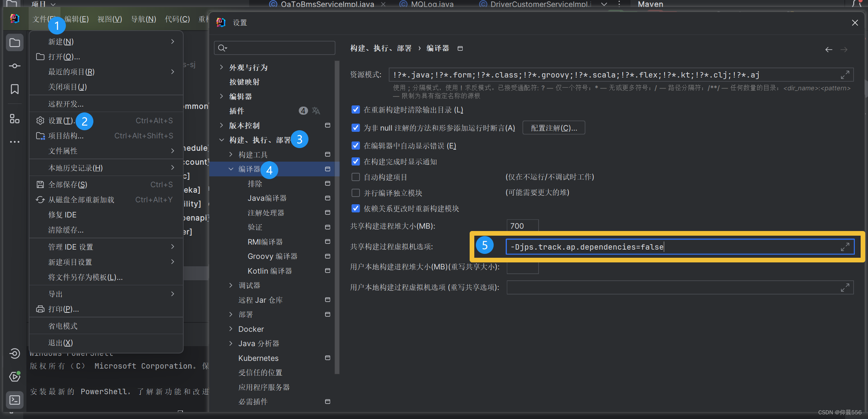This screenshot has height=419, width=868.
Task: Choose 清除缓存... from File menu
Action: pos(106,230)
